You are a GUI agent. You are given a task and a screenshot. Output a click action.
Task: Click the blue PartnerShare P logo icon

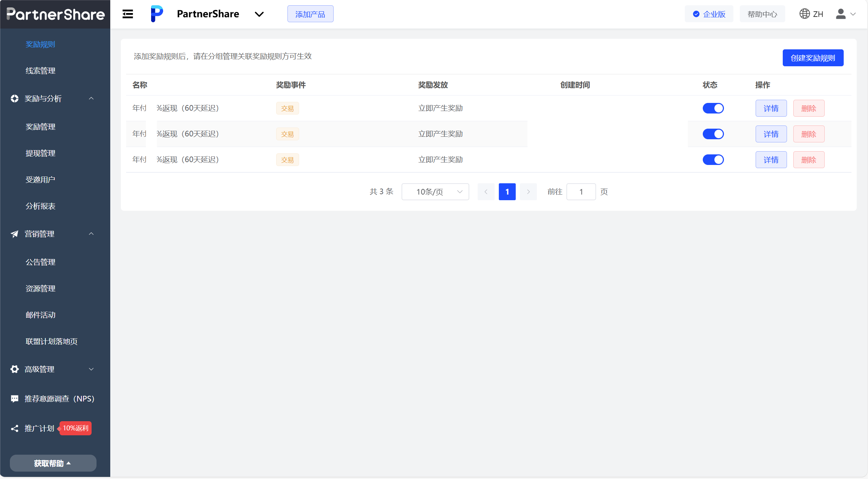[x=157, y=14]
